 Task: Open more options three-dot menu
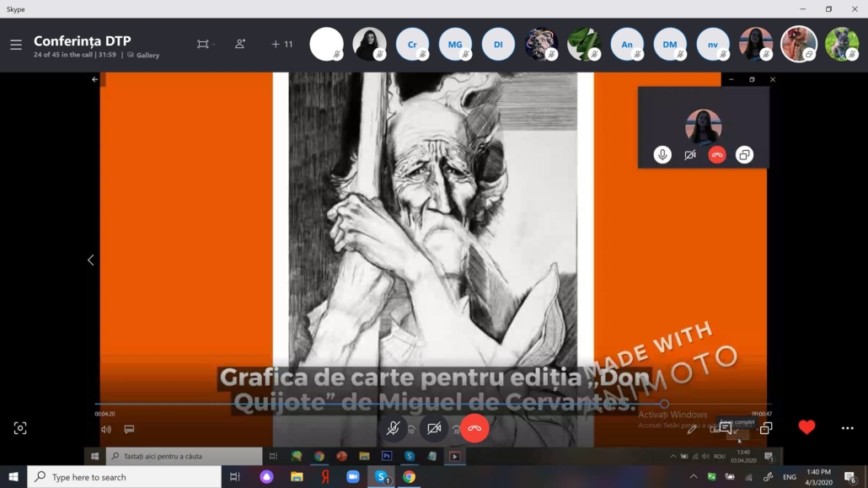tap(847, 428)
